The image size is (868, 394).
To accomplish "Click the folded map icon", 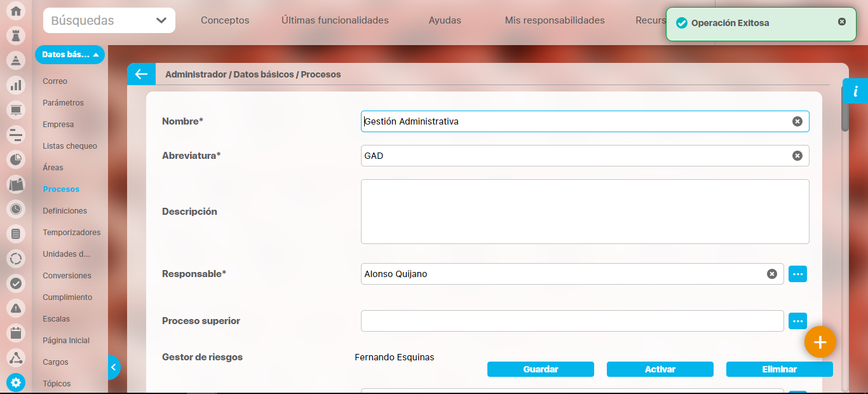I will click(16, 184).
